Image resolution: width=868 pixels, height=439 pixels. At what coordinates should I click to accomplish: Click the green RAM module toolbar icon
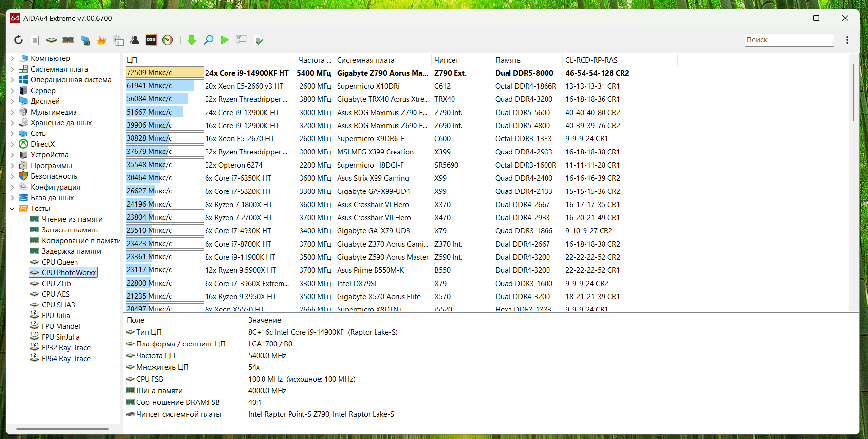pyautogui.click(x=68, y=40)
